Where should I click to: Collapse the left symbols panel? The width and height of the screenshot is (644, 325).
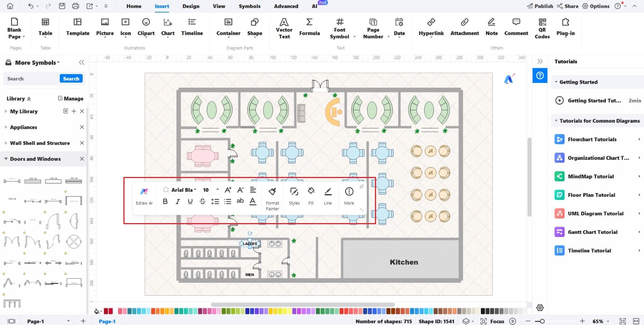click(82, 63)
